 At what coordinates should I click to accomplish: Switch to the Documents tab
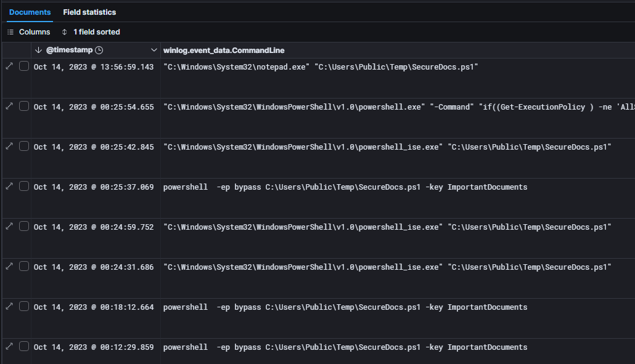coord(30,12)
